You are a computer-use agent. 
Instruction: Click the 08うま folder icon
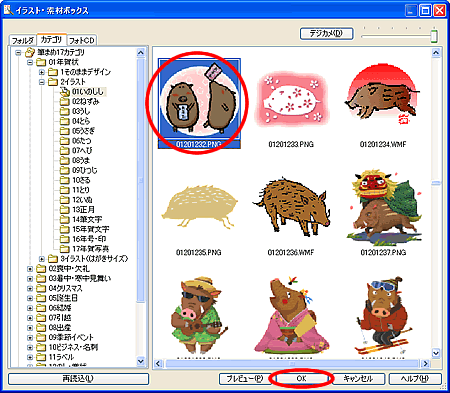(x=65, y=160)
